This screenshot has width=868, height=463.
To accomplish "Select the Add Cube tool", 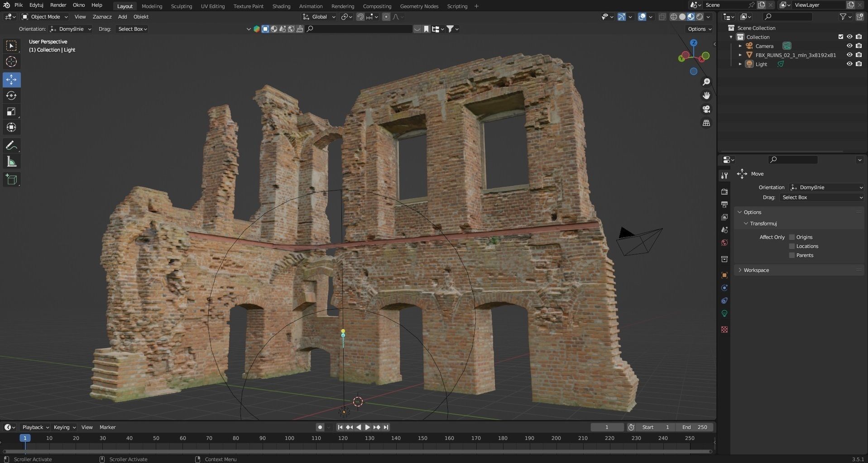I will coord(11,180).
